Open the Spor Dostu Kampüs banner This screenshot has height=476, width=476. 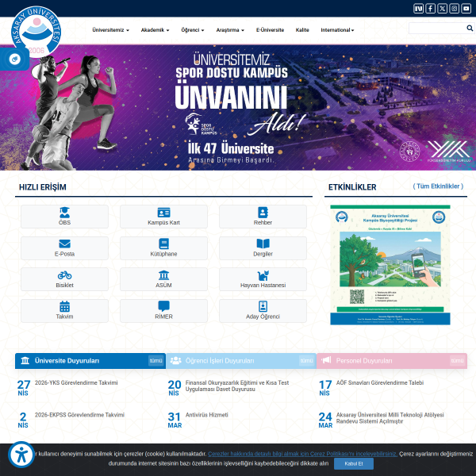coord(238,107)
